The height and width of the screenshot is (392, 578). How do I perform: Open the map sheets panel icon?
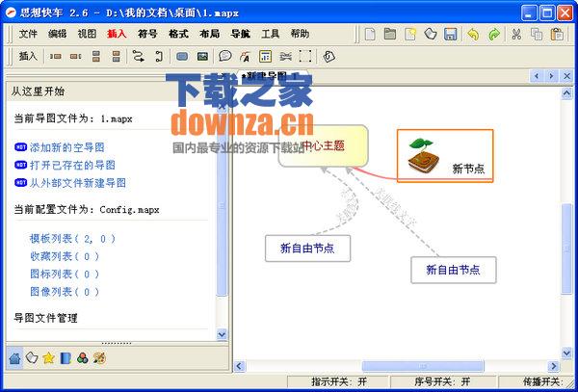[32, 357]
